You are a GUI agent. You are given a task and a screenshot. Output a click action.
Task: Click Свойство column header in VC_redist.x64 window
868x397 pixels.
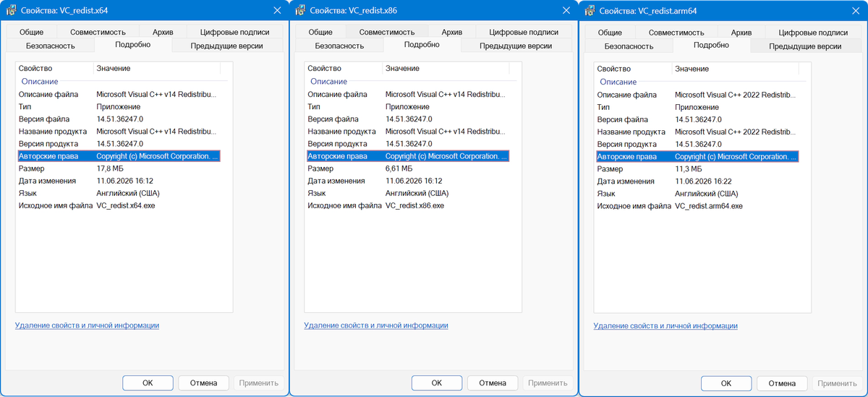point(55,68)
